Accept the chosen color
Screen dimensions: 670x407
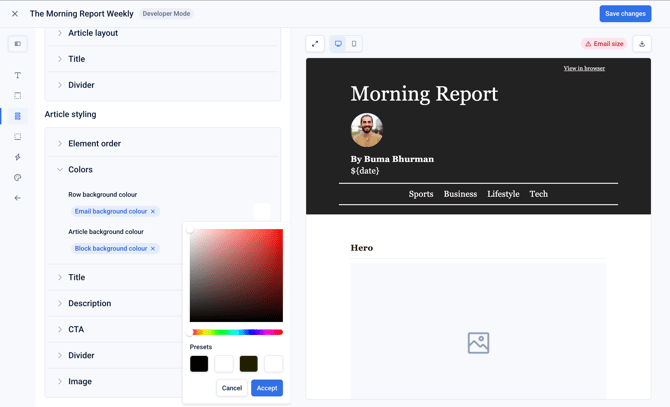[x=267, y=388]
